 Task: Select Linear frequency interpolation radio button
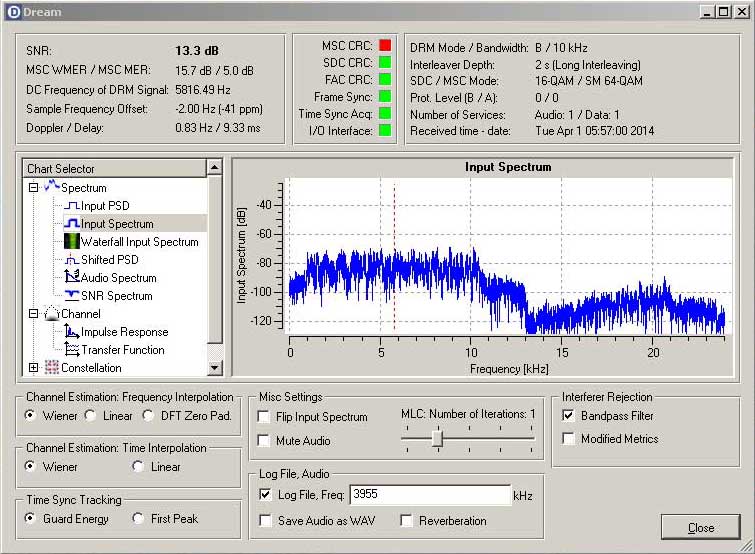90,416
